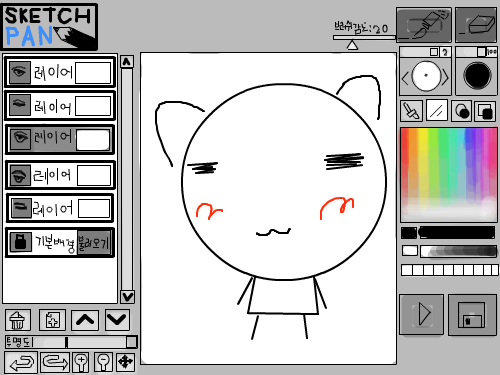Redo the stroke with the right arrow
The image size is (500, 375).
(x=55, y=362)
